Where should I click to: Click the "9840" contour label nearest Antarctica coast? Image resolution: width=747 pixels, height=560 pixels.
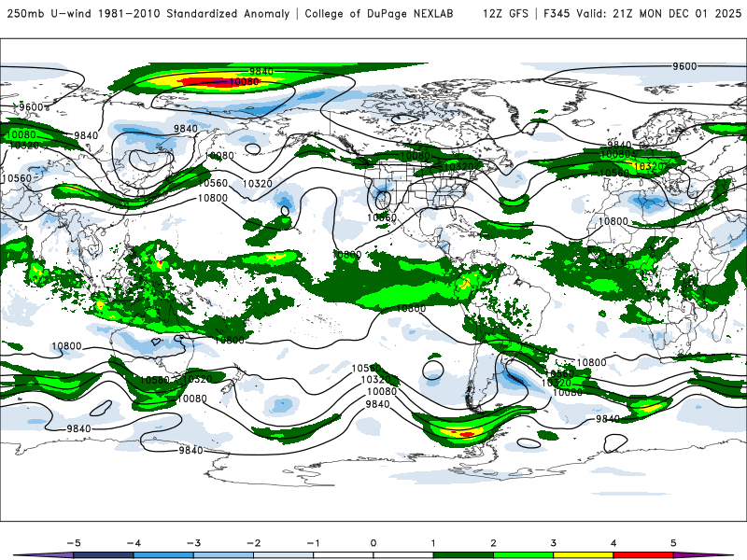pyautogui.click(x=190, y=450)
